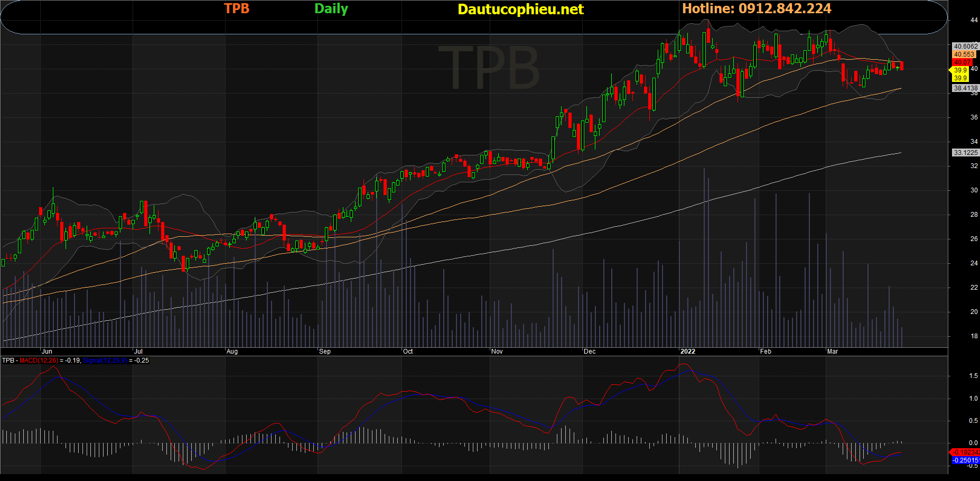The width and height of the screenshot is (980, 481).
Task: Click the large TPB watermark in chart
Action: coord(488,68)
